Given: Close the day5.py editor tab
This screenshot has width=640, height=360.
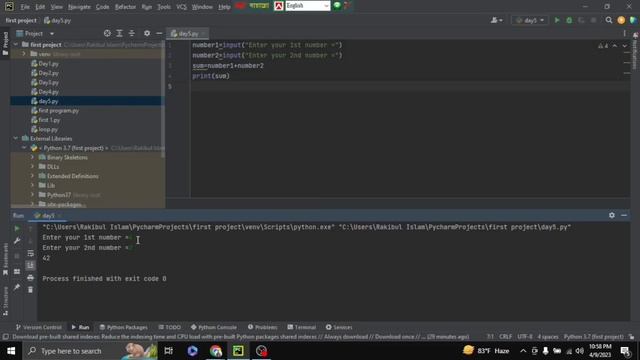Looking at the screenshot, I should coord(203,33).
